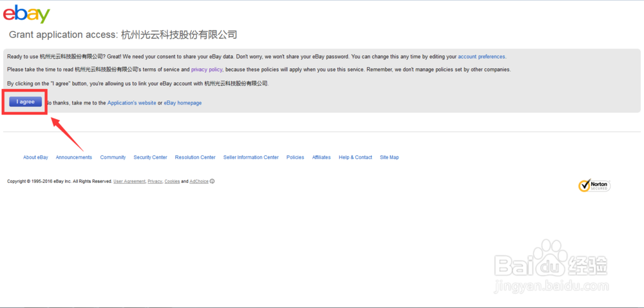Open Community footer link
644x308 pixels.
tap(113, 157)
